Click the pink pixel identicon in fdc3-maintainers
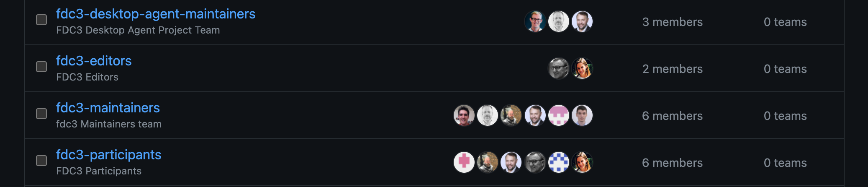Image resolution: width=868 pixels, height=187 pixels. [x=559, y=115]
